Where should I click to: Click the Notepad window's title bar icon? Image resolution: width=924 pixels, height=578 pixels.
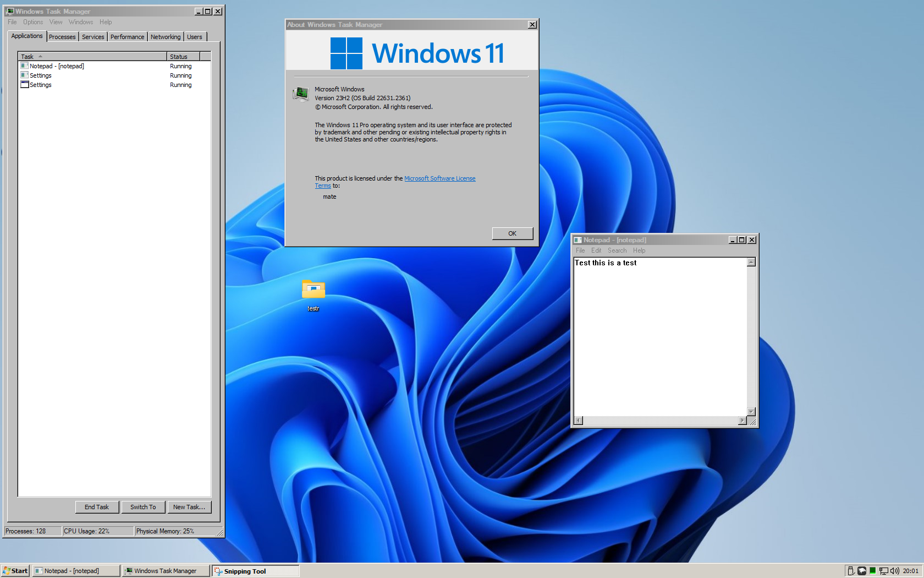[577, 240]
